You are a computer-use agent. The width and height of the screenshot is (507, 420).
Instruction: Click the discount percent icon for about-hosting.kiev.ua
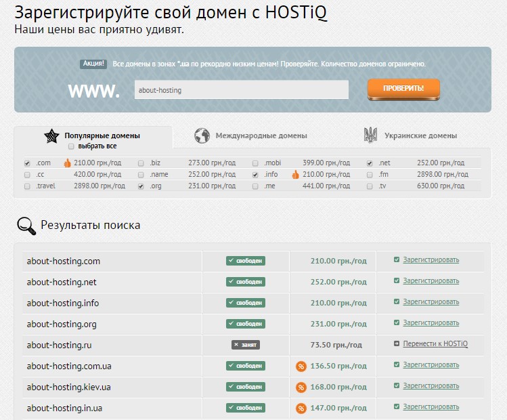301,387
